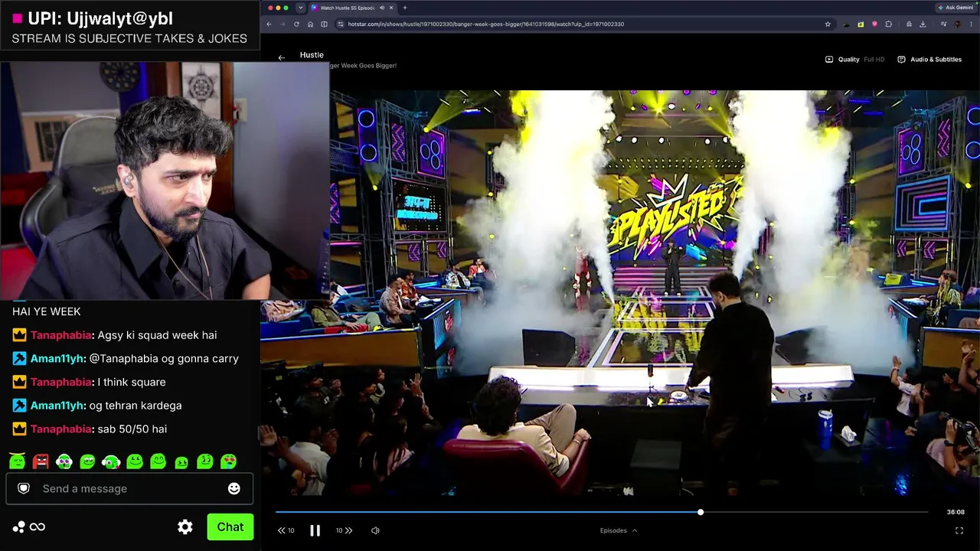Click the browser back button
Viewport: 980px width, 551px height.
point(269,24)
